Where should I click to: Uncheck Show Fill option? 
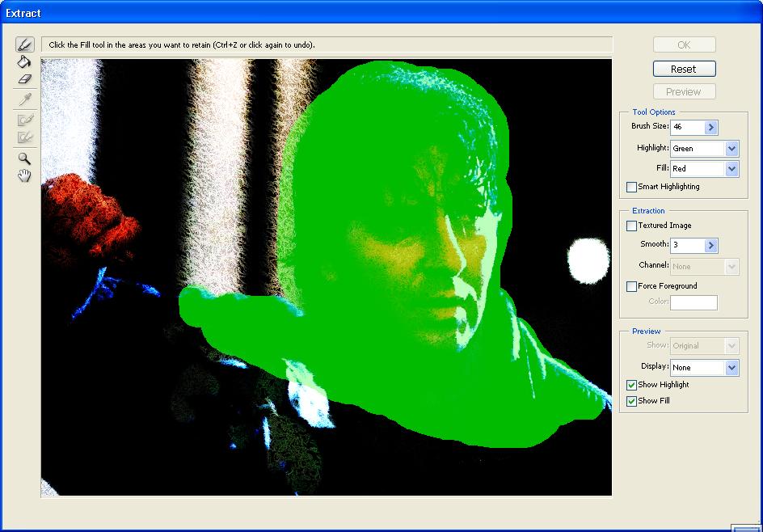(631, 401)
